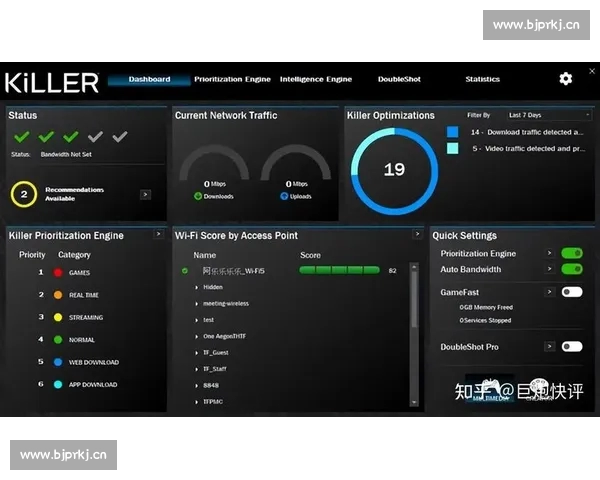Image resolution: width=600 pixels, height=480 pixels.
Task: Expand the TF_Guest access point entry
Action: (196, 352)
